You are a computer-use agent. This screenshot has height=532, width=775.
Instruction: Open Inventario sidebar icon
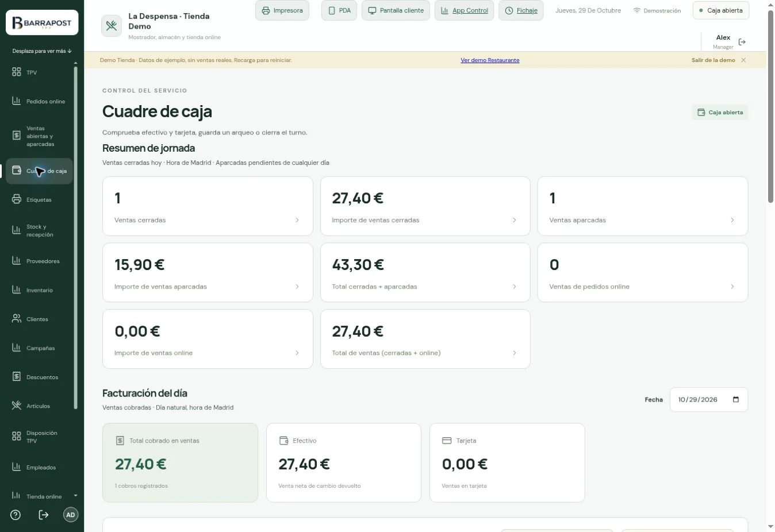[17, 290]
